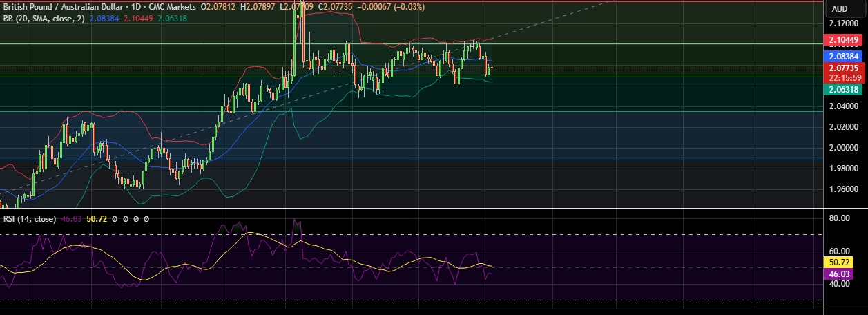
Task: Open the AUD currency selector
Action: (x=840, y=8)
